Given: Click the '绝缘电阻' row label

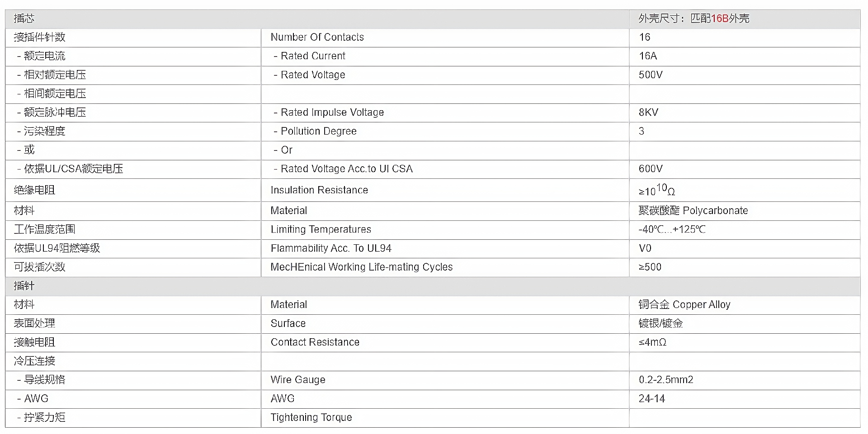Looking at the screenshot, I should pyautogui.click(x=34, y=190).
